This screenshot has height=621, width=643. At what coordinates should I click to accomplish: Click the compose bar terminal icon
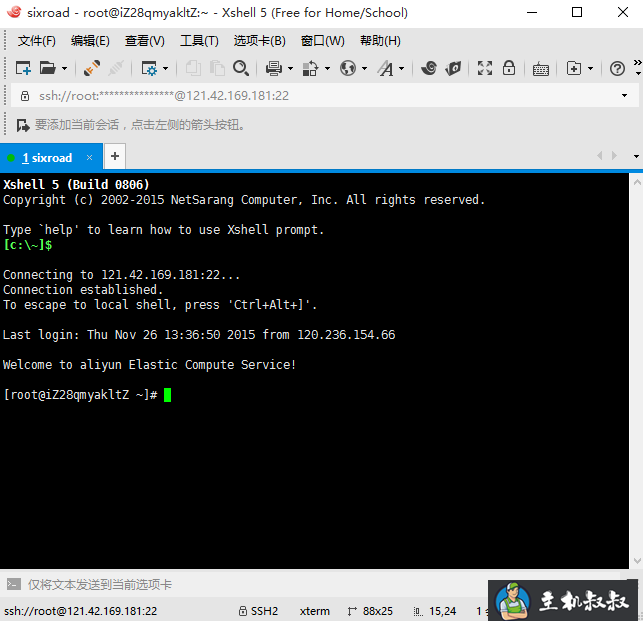pyautogui.click(x=14, y=584)
